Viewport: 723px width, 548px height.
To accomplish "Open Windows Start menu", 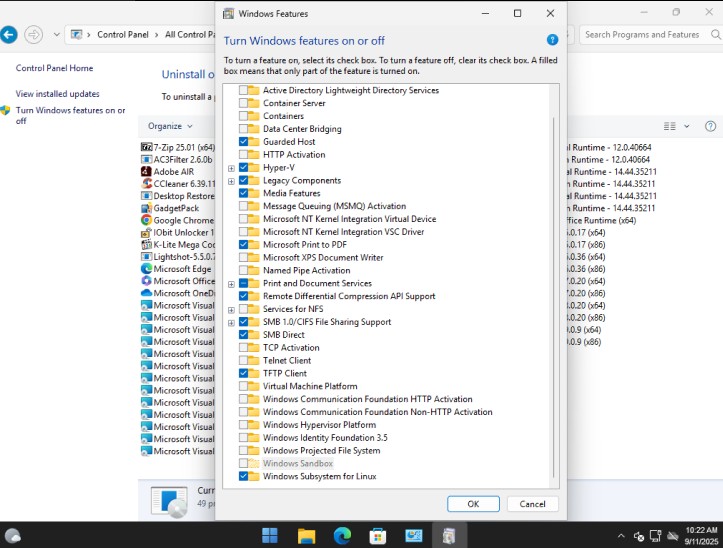I will point(270,536).
